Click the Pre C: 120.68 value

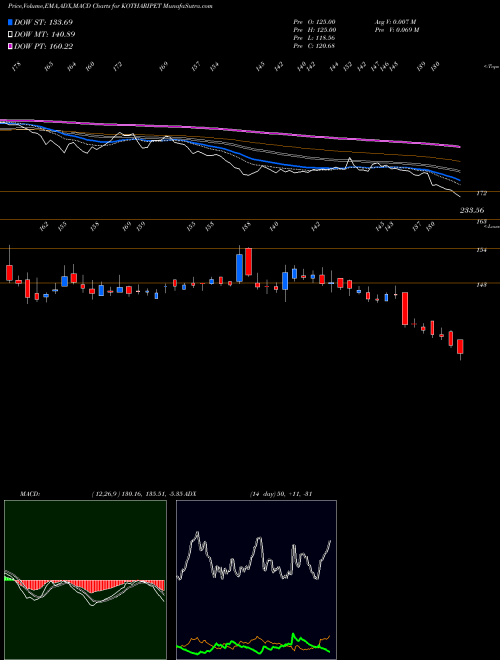coord(314,46)
